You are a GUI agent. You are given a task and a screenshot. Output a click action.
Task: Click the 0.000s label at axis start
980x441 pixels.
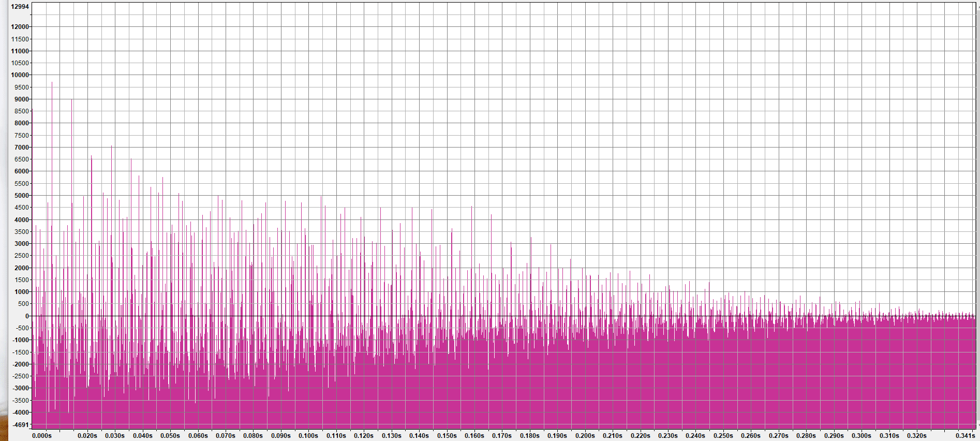pos(42,436)
